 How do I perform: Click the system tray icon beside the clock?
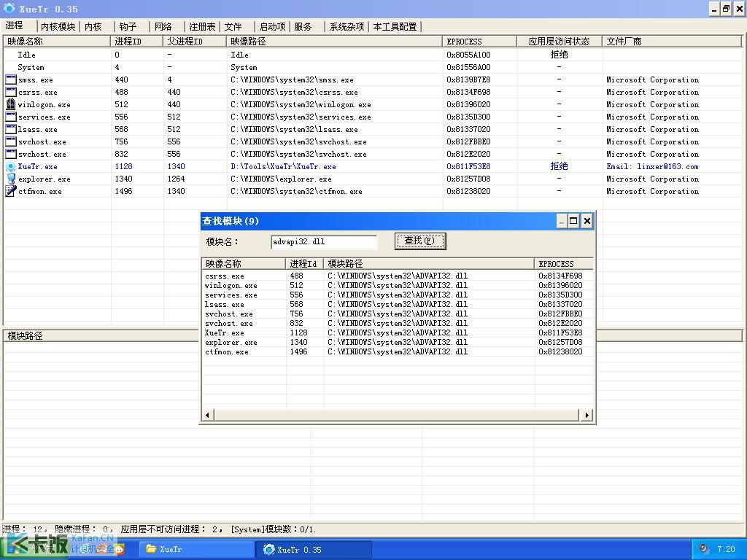pos(704,549)
